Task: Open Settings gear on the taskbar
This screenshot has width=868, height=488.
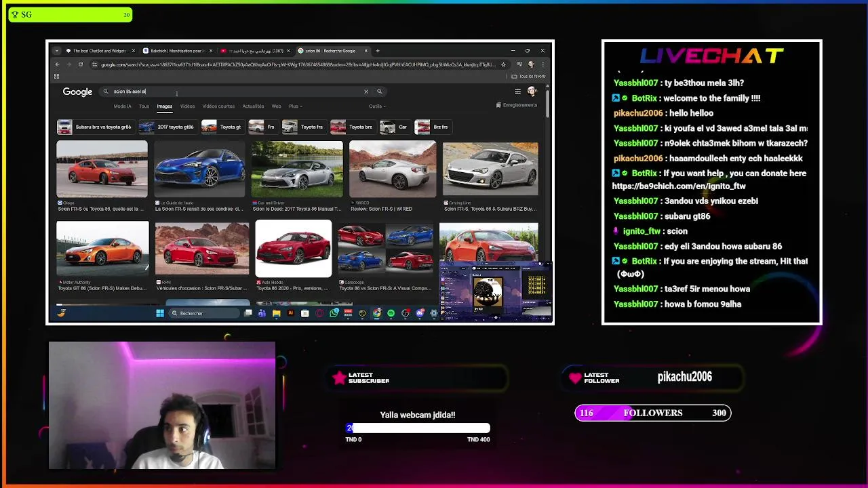Action: (433, 313)
